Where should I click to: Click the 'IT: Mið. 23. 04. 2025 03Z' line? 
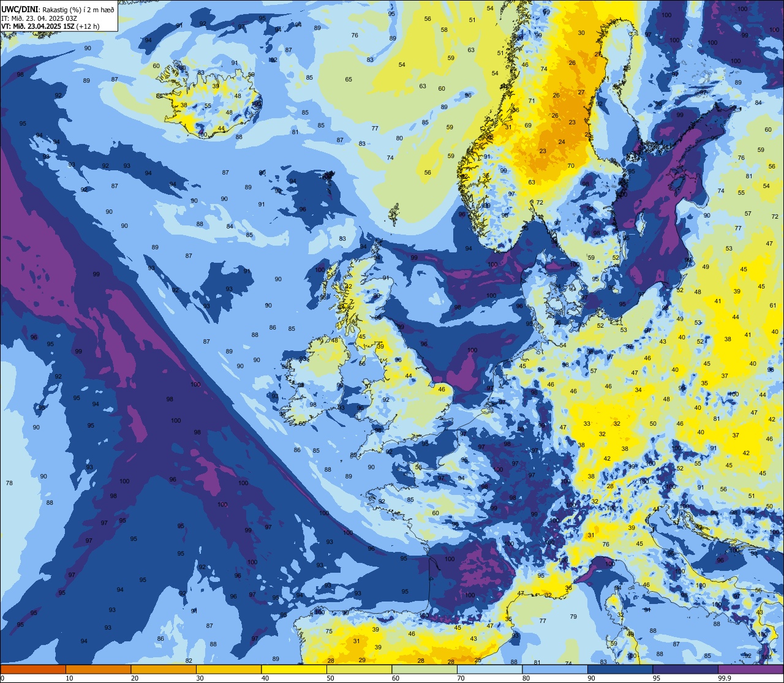[39, 18]
